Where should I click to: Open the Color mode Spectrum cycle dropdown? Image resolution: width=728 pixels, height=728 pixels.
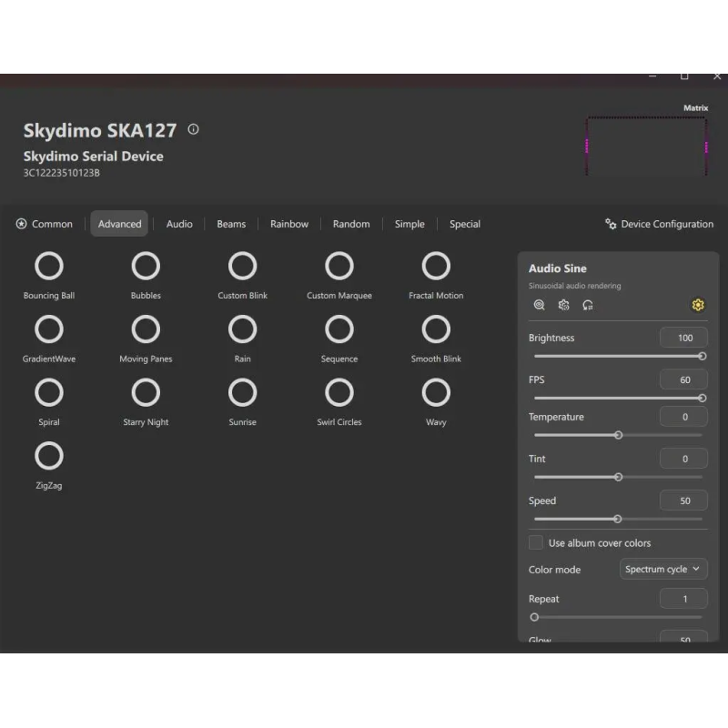coord(663,569)
